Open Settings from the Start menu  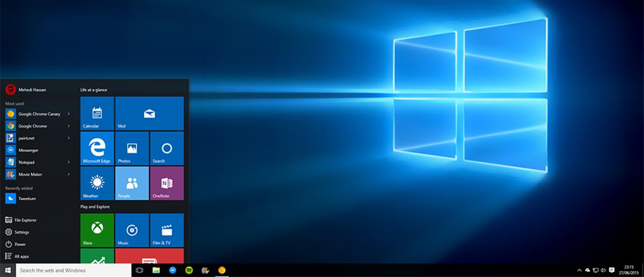(x=21, y=232)
